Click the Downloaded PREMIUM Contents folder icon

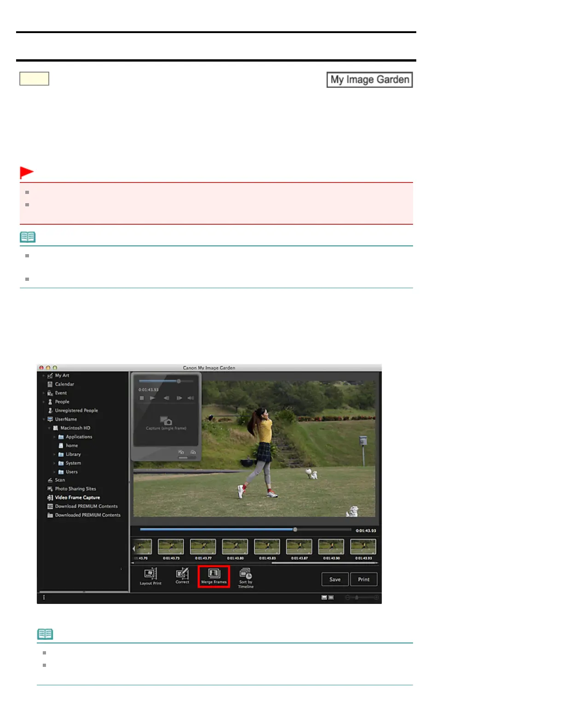50,515
